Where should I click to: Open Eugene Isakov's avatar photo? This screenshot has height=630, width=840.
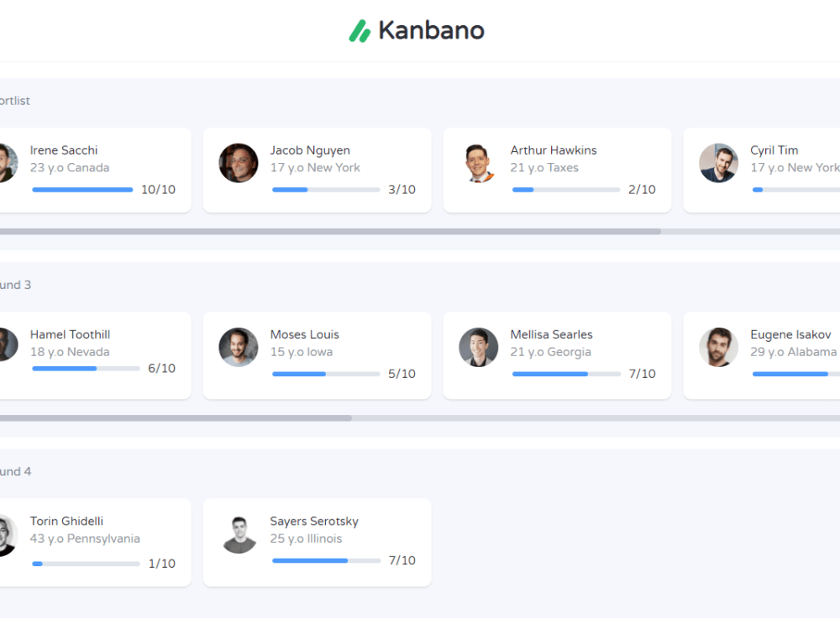pos(718,347)
